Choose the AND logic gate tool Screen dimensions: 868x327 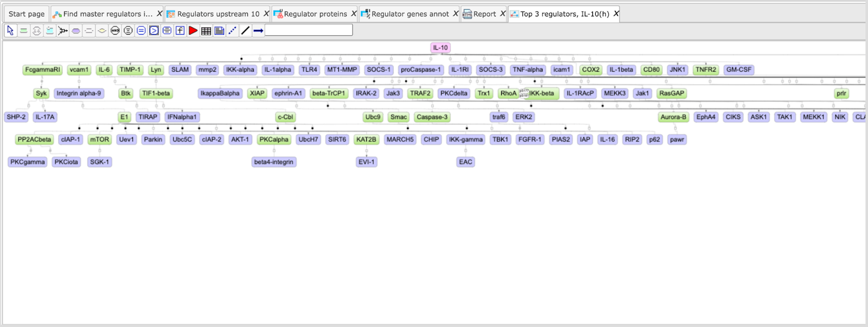(x=115, y=31)
